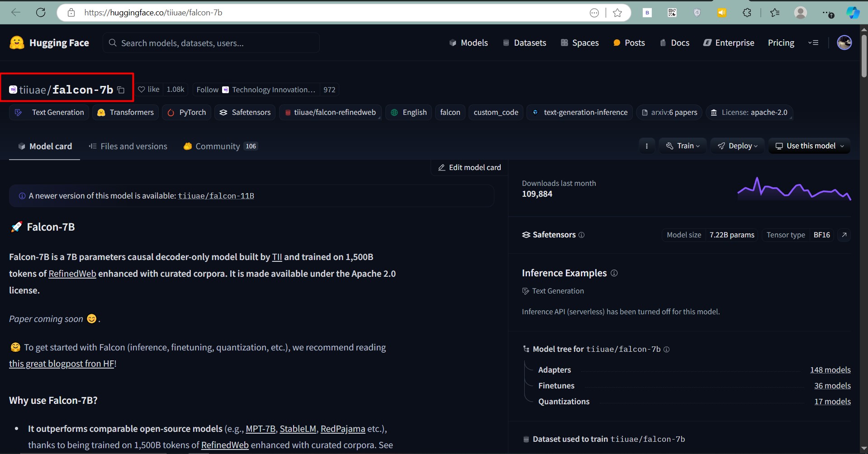Open safetensors viewer arrow icon
The width and height of the screenshot is (868, 454).
pos(844,235)
